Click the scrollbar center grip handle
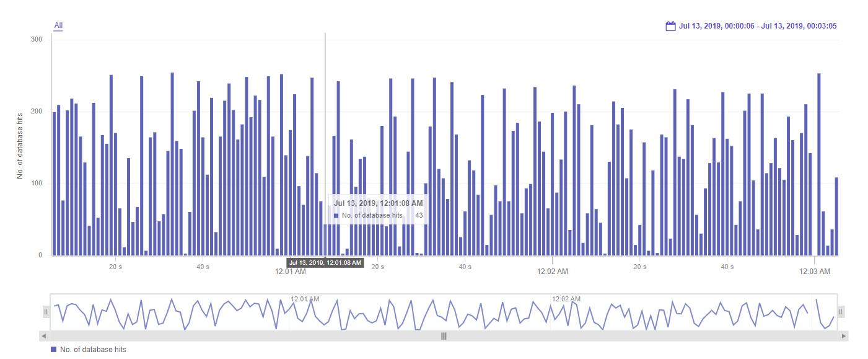The width and height of the screenshot is (868, 359). 444,336
